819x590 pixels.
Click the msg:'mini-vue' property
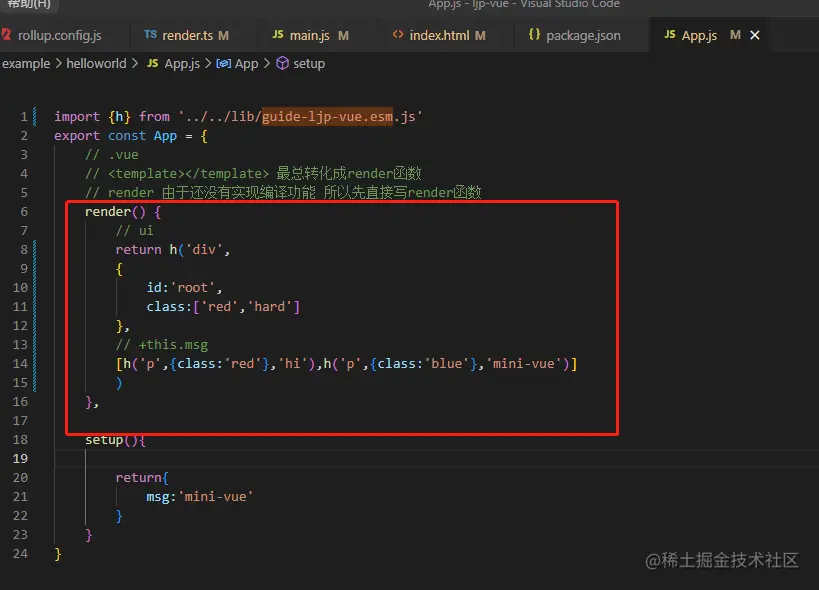[200, 497]
